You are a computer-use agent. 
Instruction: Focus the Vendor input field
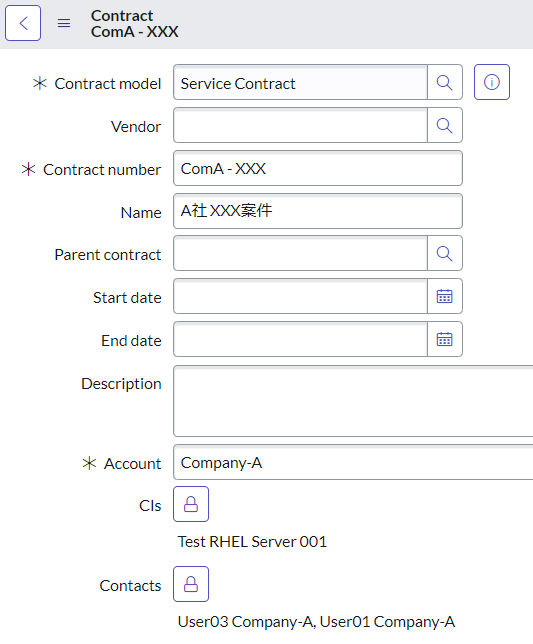pos(301,125)
